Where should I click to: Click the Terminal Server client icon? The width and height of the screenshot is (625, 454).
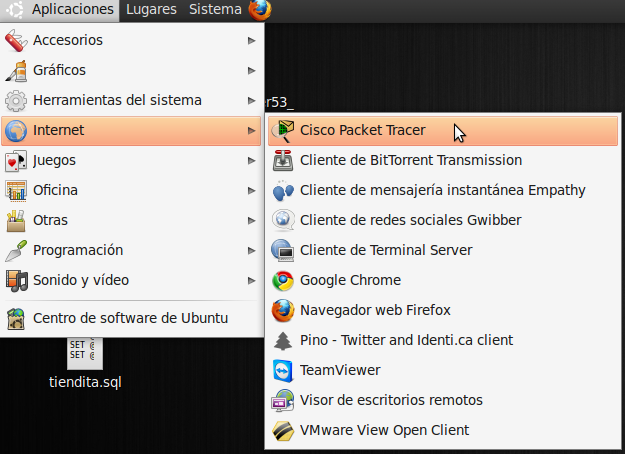(283, 251)
